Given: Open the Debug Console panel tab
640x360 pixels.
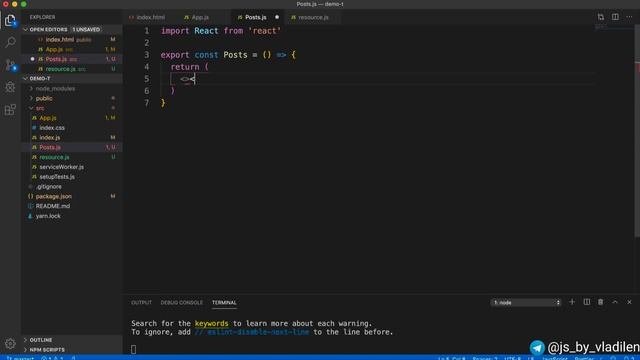Looking at the screenshot, I should click(182, 302).
